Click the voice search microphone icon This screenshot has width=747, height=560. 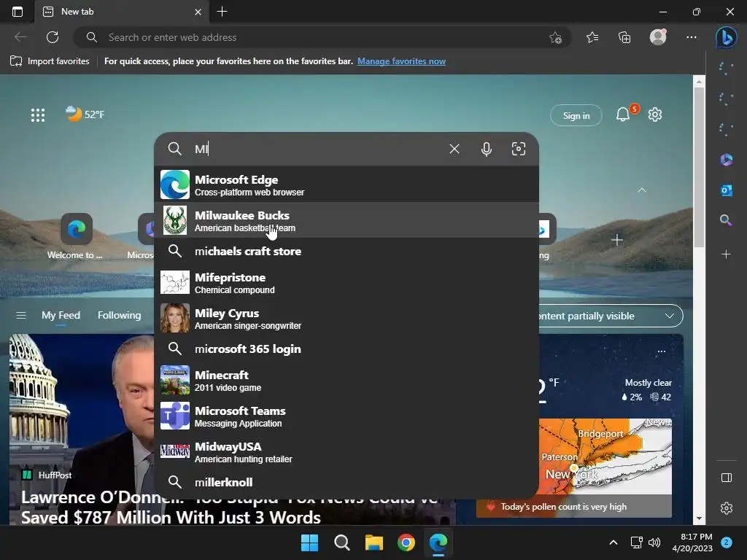point(487,149)
